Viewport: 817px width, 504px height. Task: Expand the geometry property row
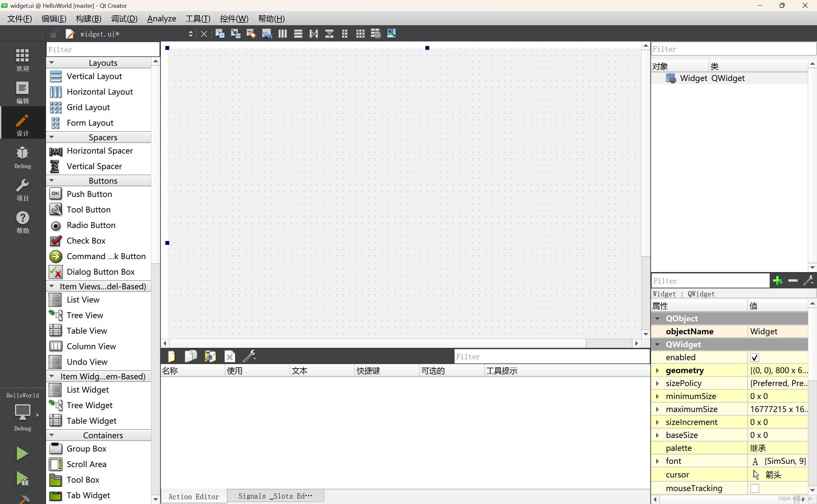(658, 370)
